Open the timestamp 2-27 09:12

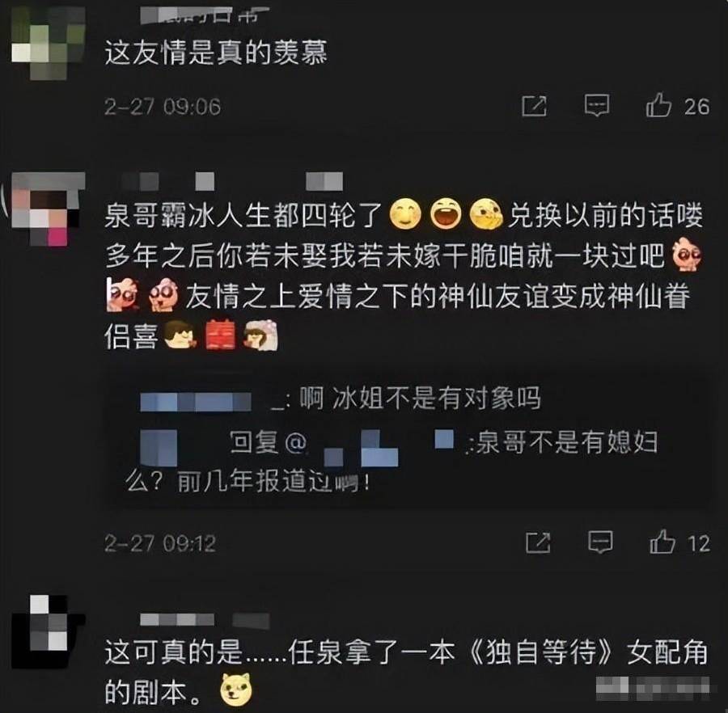(159, 543)
